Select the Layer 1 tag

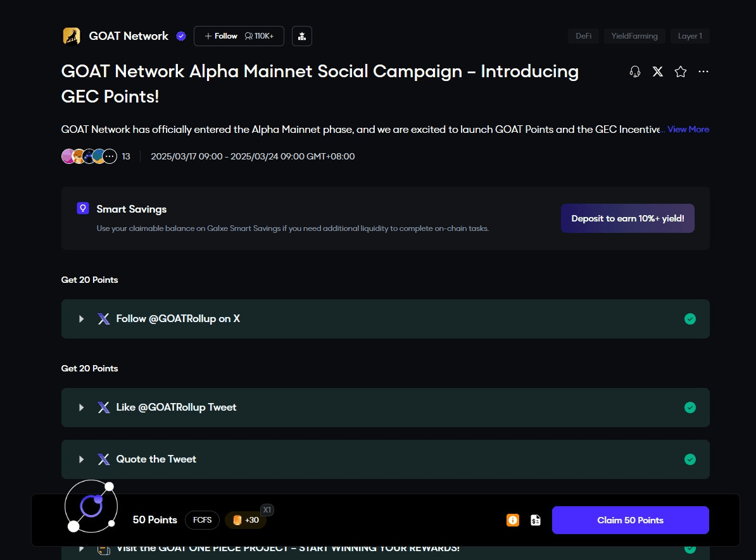pyautogui.click(x=690, y=36)
